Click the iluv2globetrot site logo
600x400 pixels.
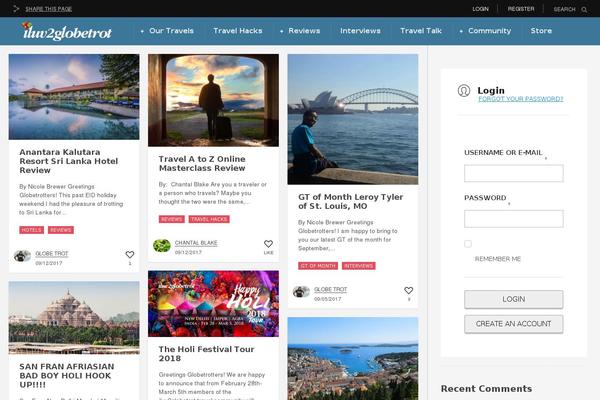point(67,31)
